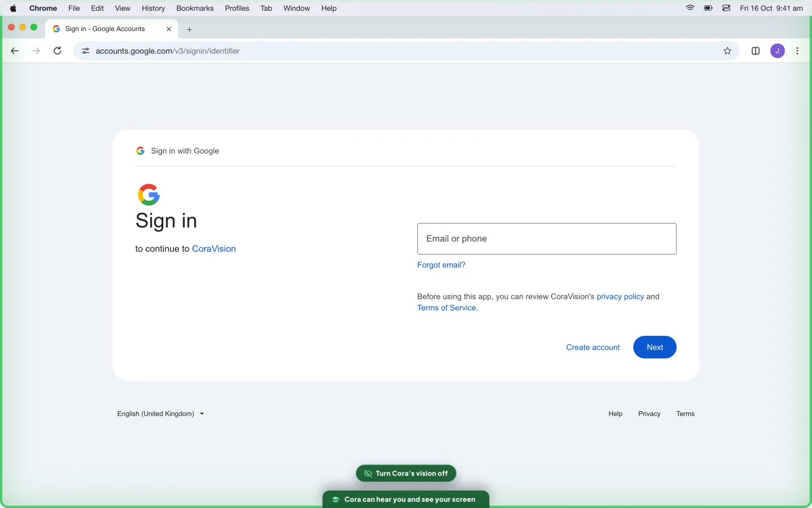Open the View menu
The image size is (812, 508).
pos(122,8)
